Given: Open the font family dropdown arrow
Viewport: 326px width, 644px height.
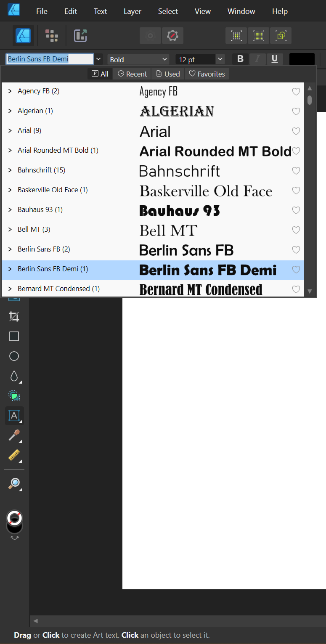Looking at the screenshot, I should click(98, 59).
